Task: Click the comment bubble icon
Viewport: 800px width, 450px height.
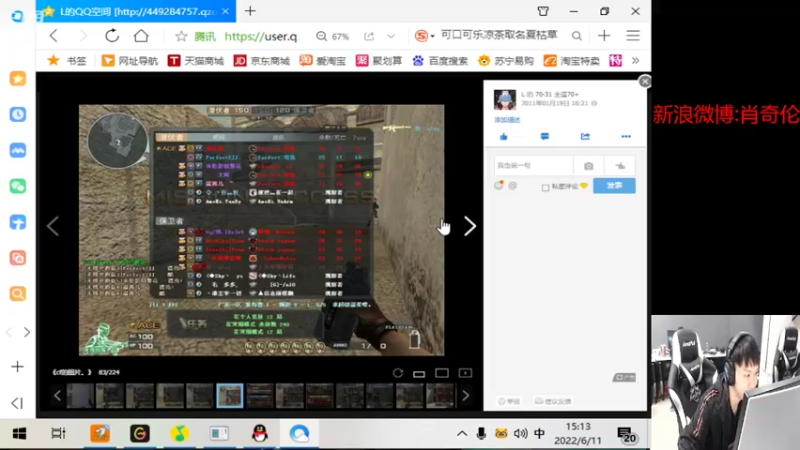Action: (545, 137)
